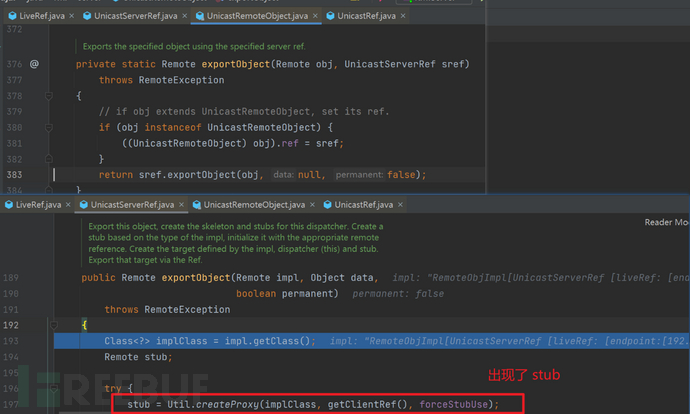Click getClientRef() call at line 197

click(367, 404)
